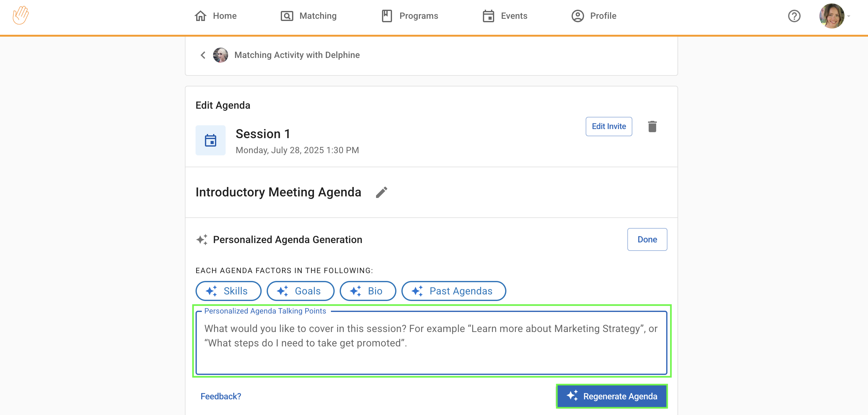Viewport: 868px width, 415px height.
Task: Click the Session 1 calendar icon
Action: click(211, 140)
